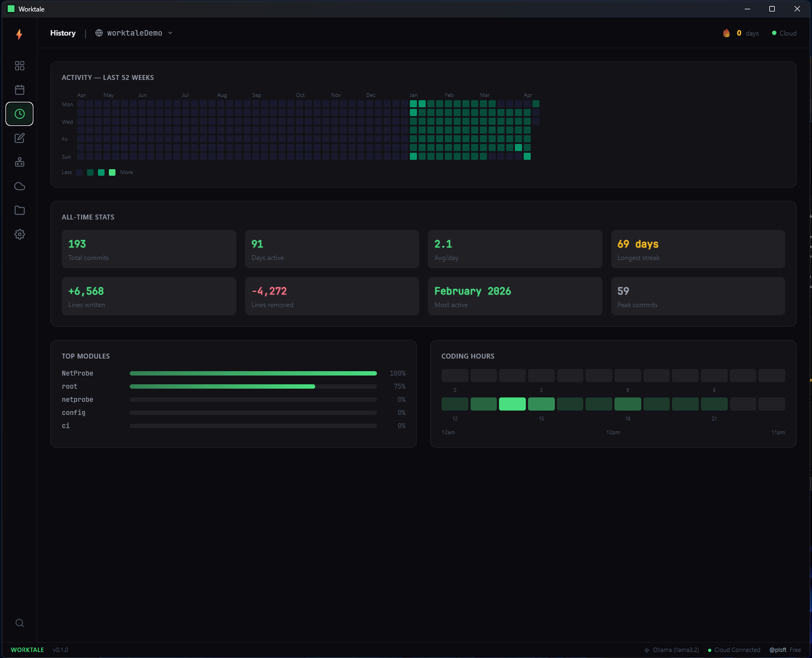Click the NetProbe 100% progress bar
The height and width of the screenshot is (658, 812).
(x=253, y=373)
